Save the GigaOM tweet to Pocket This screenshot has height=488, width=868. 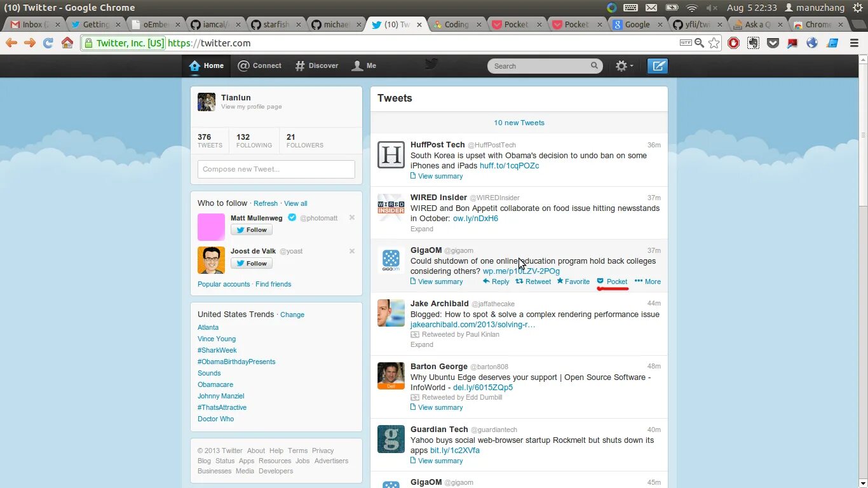pyautogui.click(x=612, y=281)
